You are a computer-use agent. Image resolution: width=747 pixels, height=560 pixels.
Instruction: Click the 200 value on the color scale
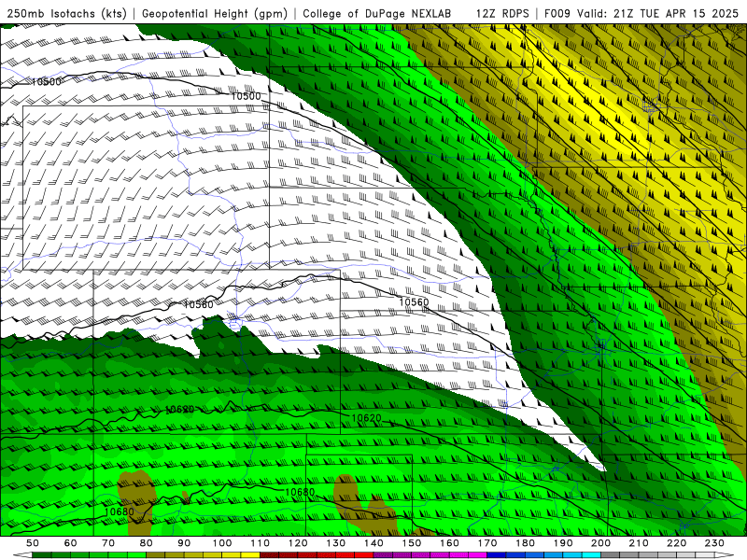[x=600, y=543]
